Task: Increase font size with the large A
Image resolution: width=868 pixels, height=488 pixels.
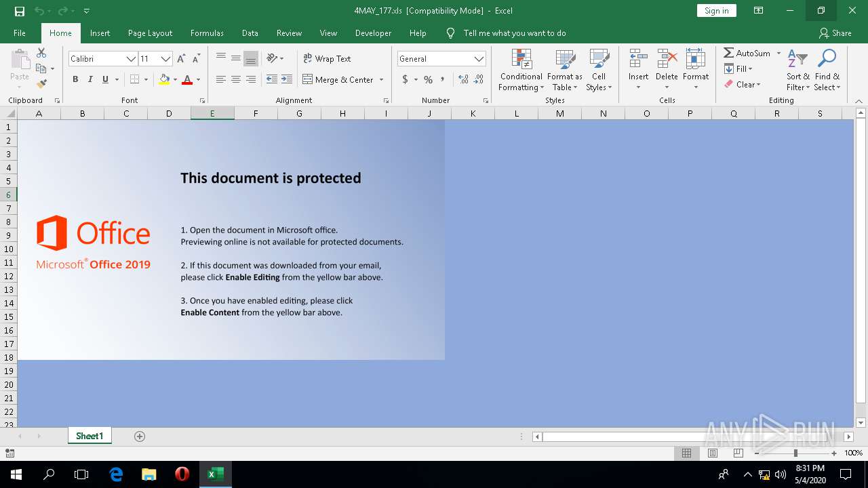Action: [181, 59]
